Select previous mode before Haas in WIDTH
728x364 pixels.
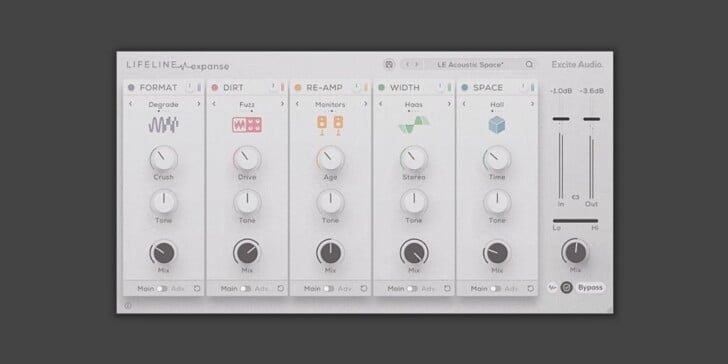[381, 104]
